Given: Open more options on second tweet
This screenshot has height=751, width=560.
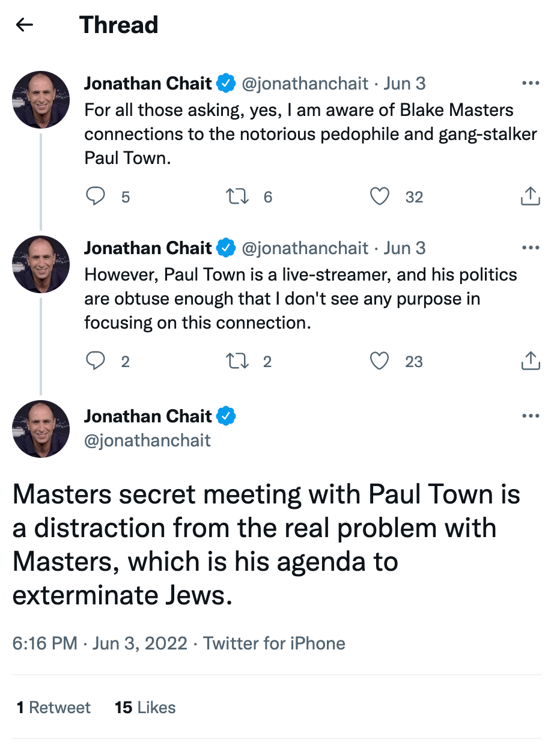Looking at the screenshot, I should 531,248.
